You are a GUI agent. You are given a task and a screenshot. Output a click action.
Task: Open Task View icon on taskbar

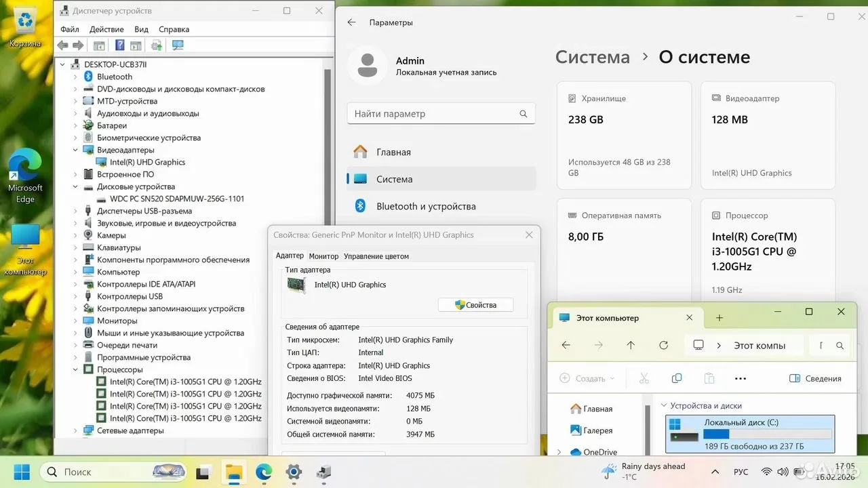pyautogui.click(x=203, y=472)
